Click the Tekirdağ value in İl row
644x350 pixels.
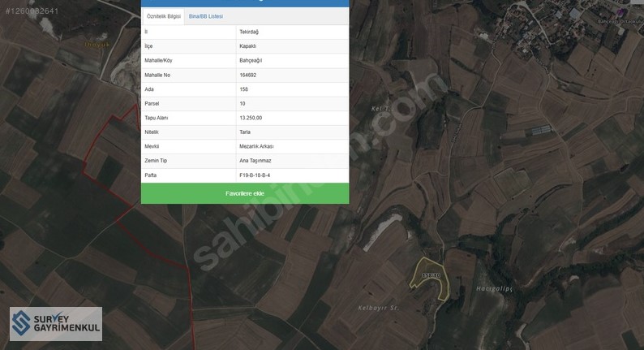(248, 32)
